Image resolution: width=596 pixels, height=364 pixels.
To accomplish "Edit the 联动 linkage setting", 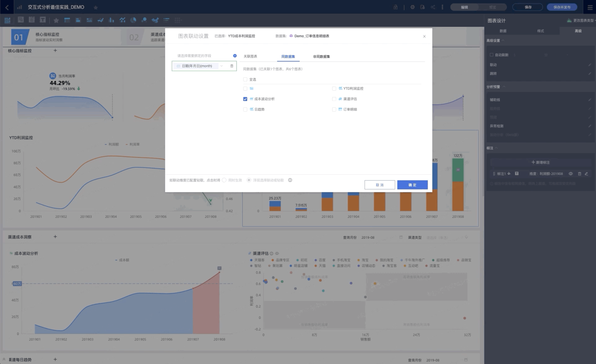I will (x=590, y=65).
